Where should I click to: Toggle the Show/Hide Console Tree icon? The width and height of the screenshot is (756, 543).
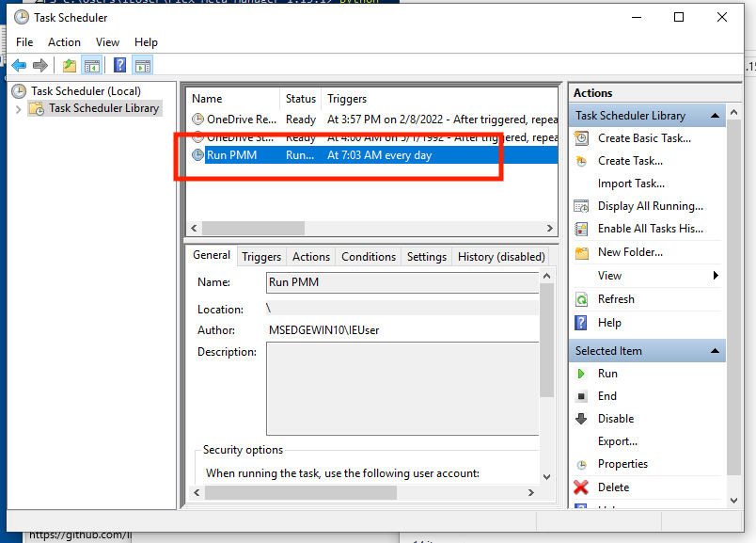click(91, 65)
